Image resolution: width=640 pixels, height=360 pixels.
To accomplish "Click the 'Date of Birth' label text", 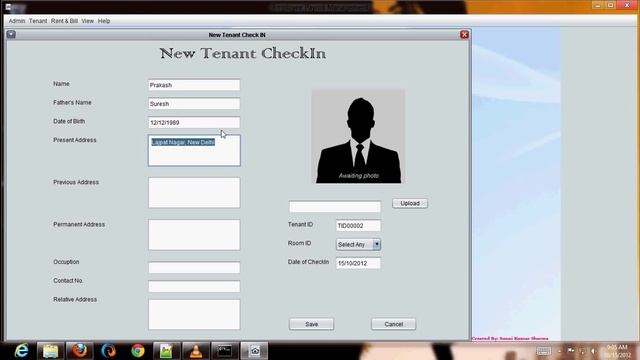I will tap(69, 121).
